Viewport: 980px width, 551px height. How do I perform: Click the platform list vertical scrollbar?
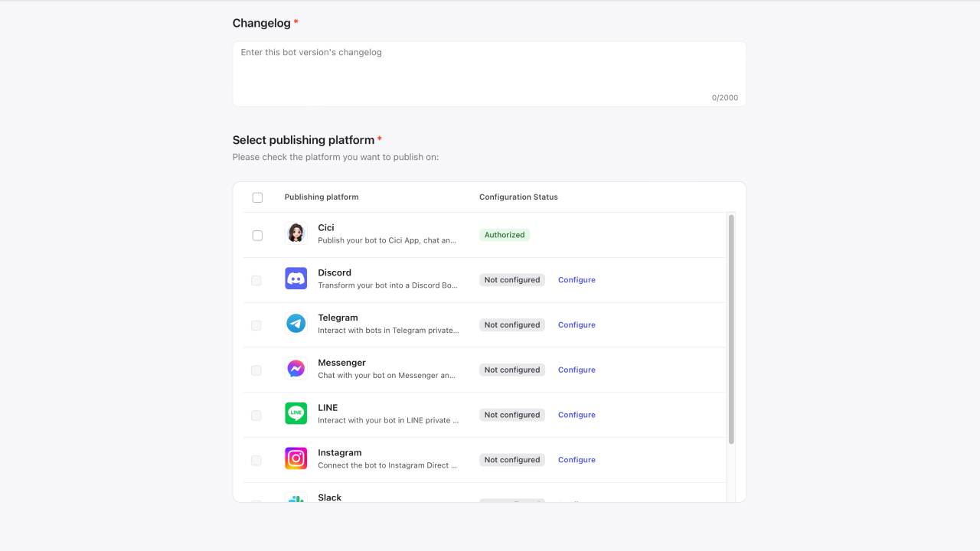point(731,329)
